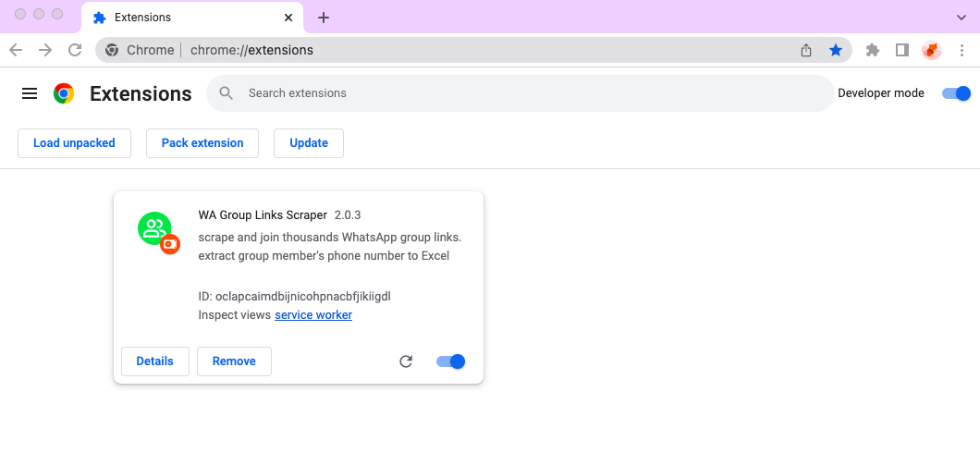Click the Chrome site info icon
This screenshot has height=453, width=980.
tap(112, 50)
